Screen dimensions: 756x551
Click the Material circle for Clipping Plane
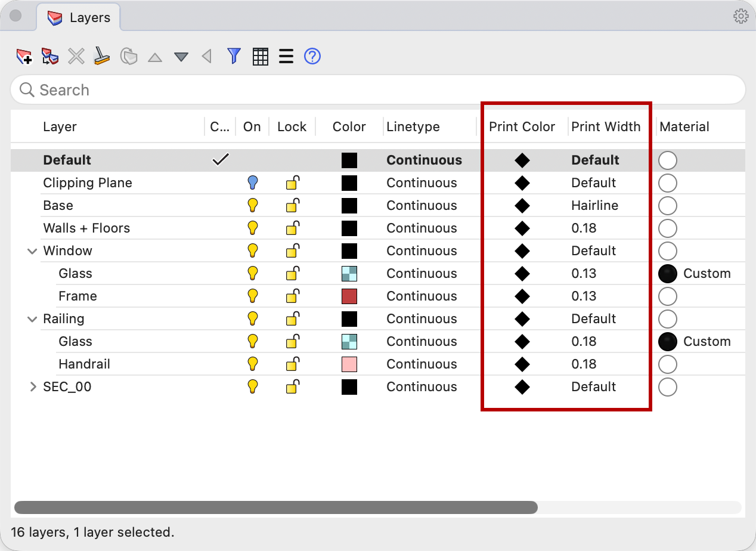[668, 183]
